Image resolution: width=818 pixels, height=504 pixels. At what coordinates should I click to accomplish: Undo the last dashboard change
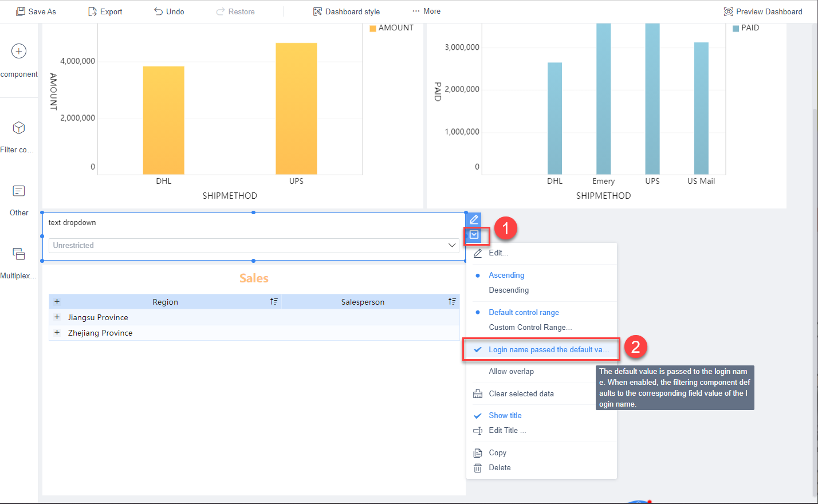point(169,11)
